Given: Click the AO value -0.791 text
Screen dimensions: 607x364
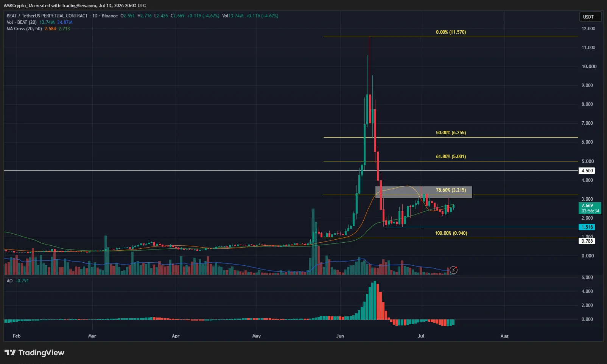Looking at the screenshot, I should coord(22,281).
